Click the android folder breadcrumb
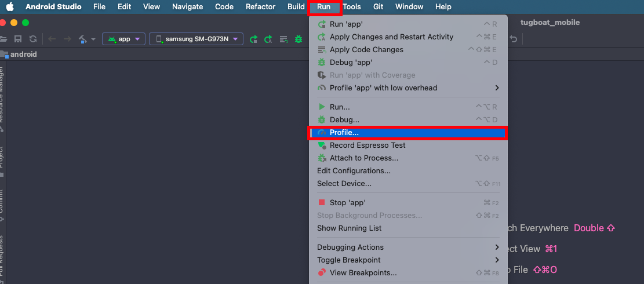This screenshot has height=284, width=644. [19, 54]
